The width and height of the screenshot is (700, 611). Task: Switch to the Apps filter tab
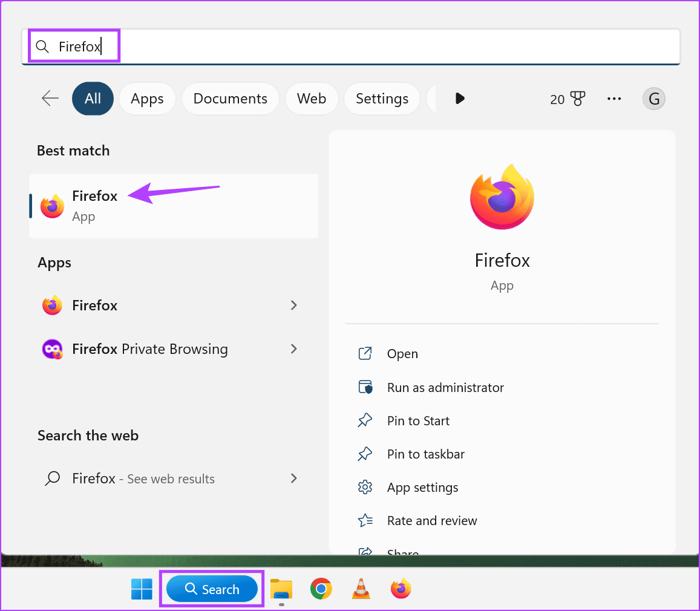click(x=146, y=98)
